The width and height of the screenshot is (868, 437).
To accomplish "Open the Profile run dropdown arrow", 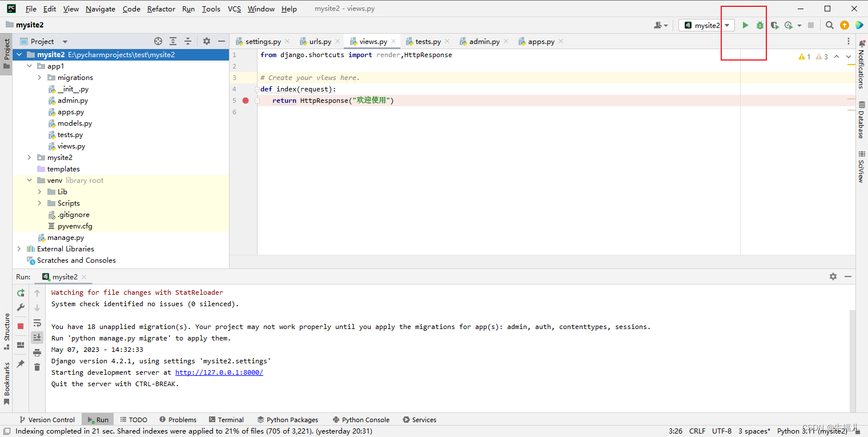I will pyautogui.click(x=799, y=25).
